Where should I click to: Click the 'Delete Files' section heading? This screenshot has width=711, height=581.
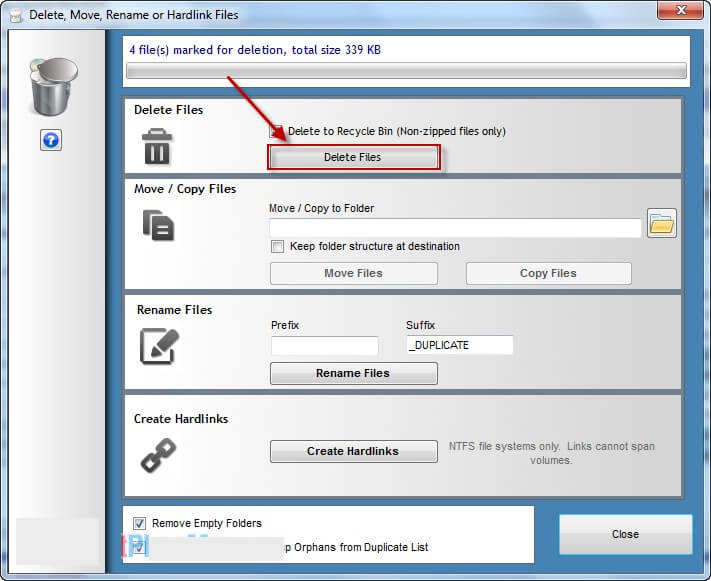pyautogui.click(x=169, y=110)
